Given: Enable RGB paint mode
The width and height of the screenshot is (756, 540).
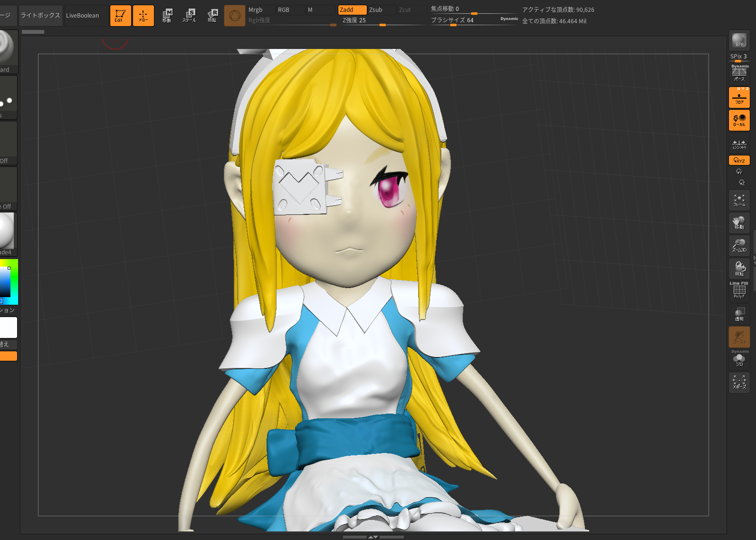Looking at the screenshot, I should click(x=290, y=10).
